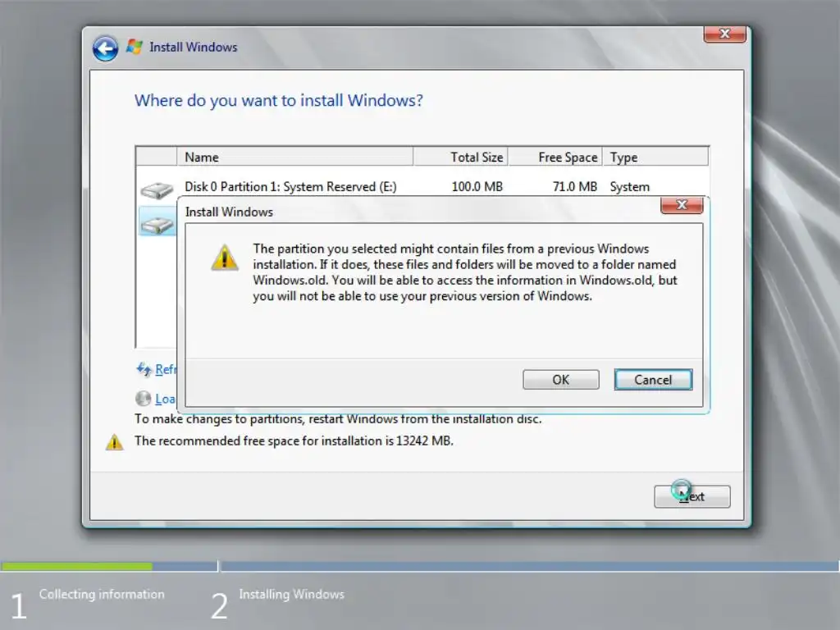Click the Refresh arrows icon

click(144, 368)
